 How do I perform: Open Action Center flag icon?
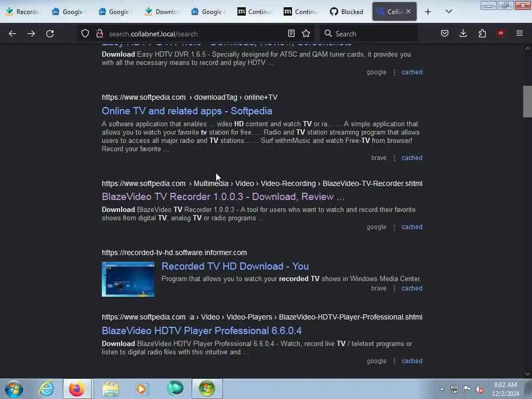click(467, 389)
